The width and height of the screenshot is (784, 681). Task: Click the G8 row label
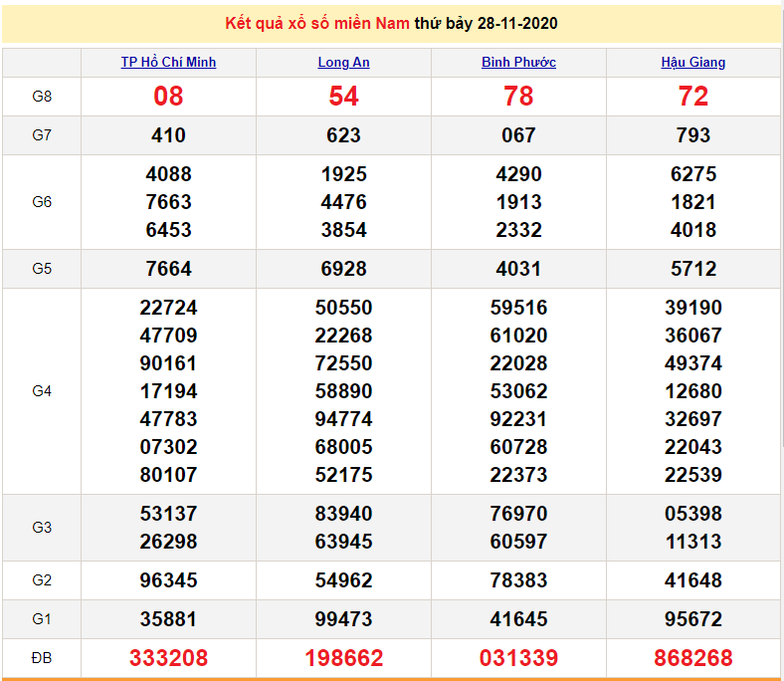pos(42,97)
